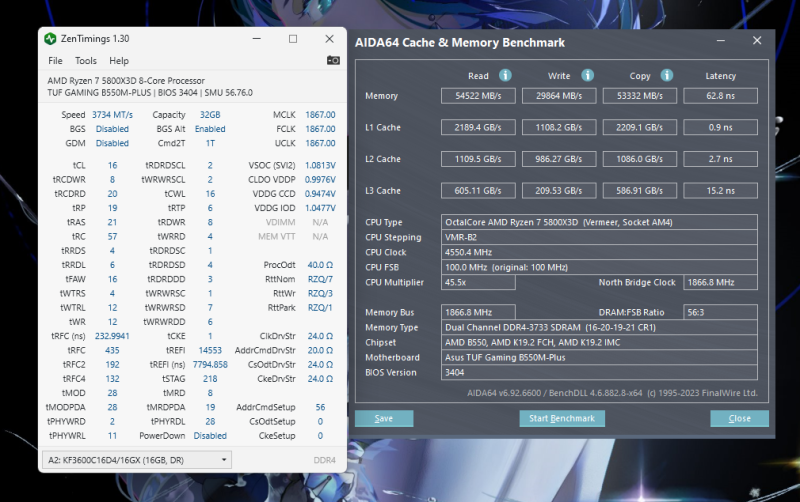The width and height of the screenshot is (800, 502).
Task: Click the L3 Cache Copy 586.91 GB/s field
Action: (x=640, y=191)
